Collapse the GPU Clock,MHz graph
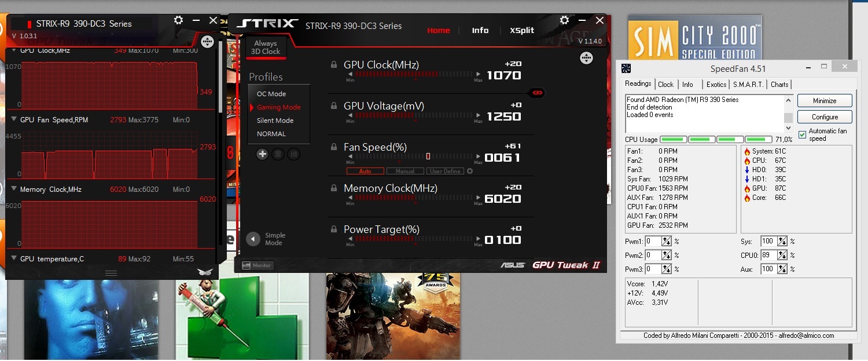The image size is (868, 361). [14, 50]
